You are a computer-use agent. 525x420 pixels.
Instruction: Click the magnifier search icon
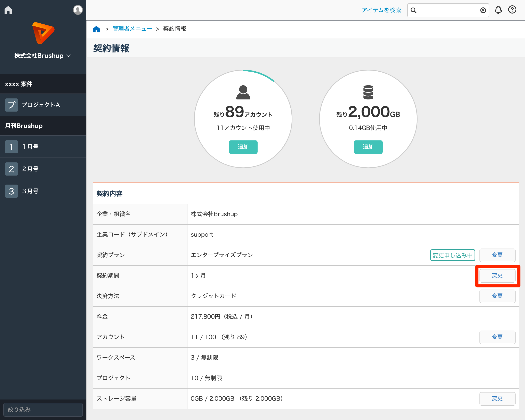point(413,10)
